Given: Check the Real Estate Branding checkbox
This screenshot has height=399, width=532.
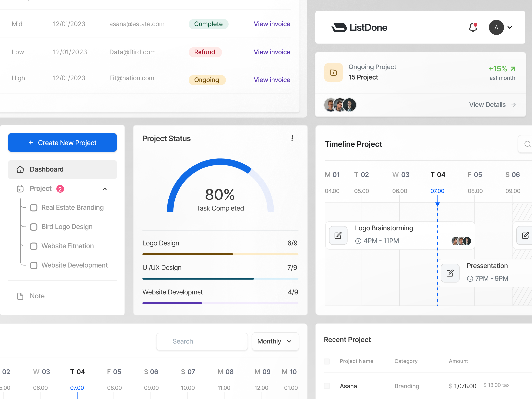Looking at the screenshot, I should 33,207.
